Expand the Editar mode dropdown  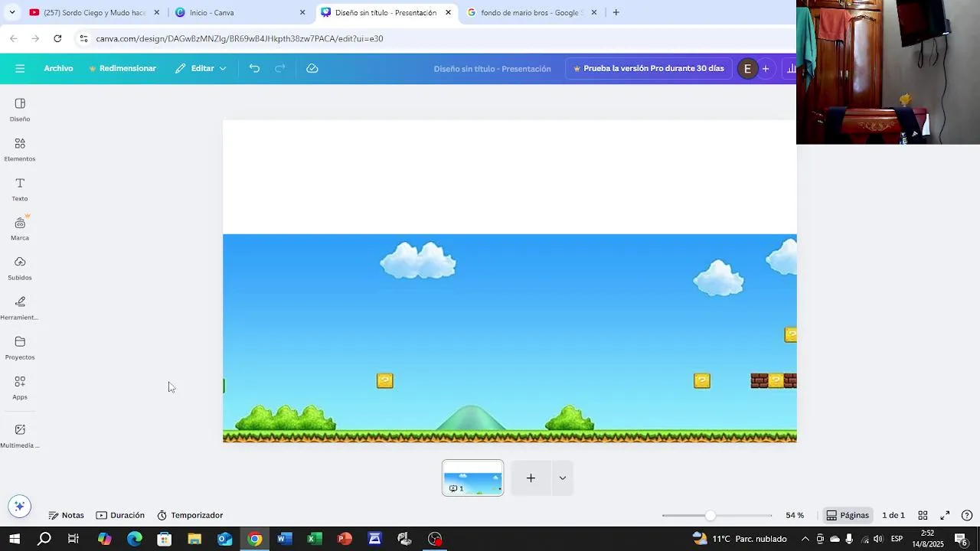pyautogui.click(x=201, y=69)
